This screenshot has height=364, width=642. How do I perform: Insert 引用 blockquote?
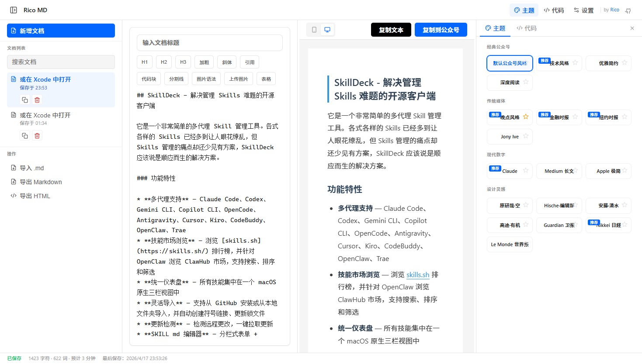pyautogui.click(x=250, y=62)
